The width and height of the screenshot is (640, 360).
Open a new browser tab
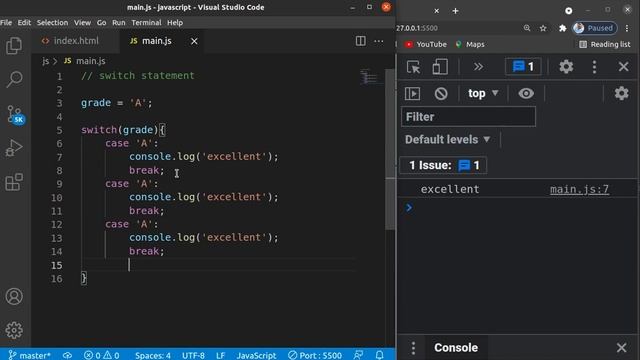pyautogui.click(x=456, y=11)
